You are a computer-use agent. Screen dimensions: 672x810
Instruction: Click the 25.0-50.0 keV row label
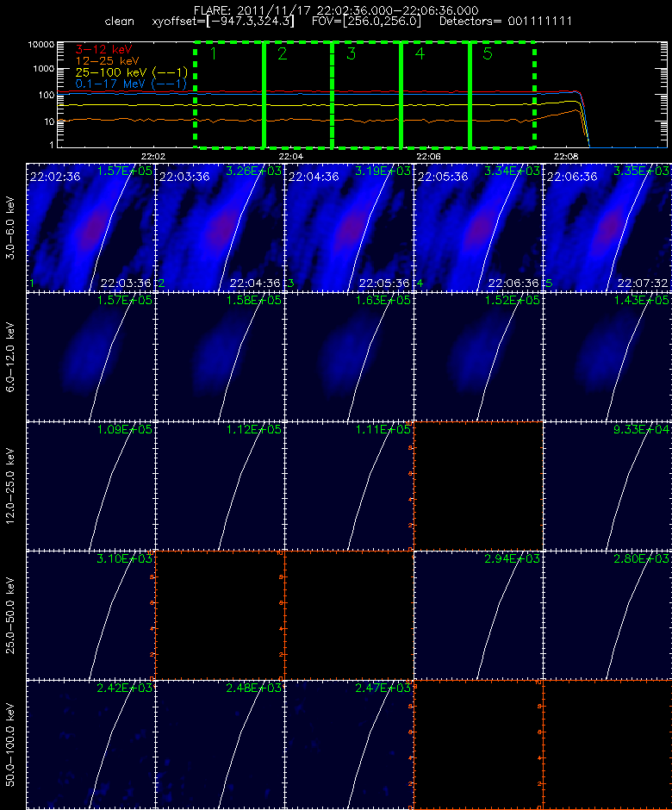11,615
